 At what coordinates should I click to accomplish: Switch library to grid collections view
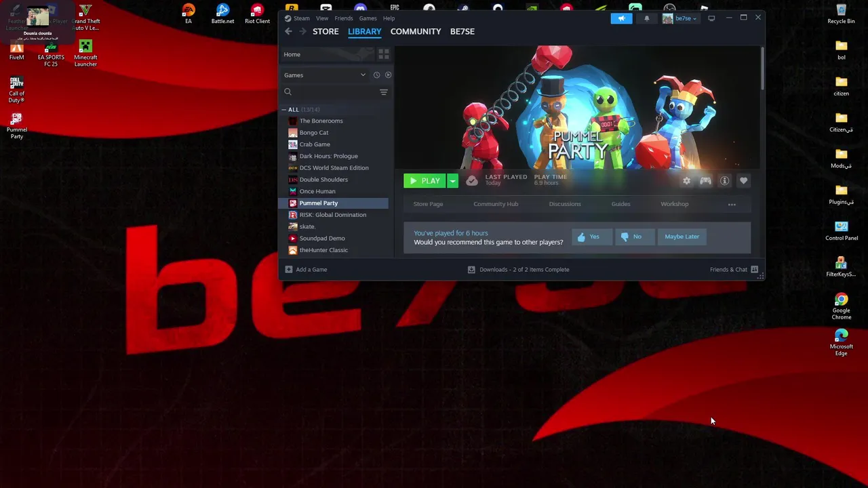coord(384,54)
